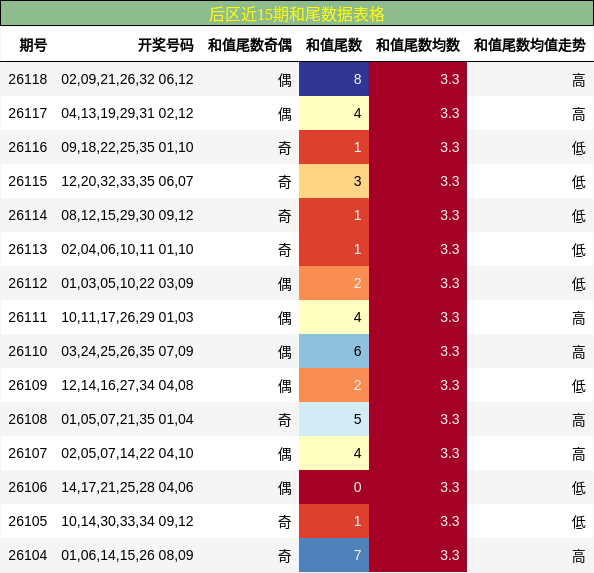The image size is (594, 573).
Task: Select draw numbers 01,06,14,15,26 08,09
Action: click(127, 555)
